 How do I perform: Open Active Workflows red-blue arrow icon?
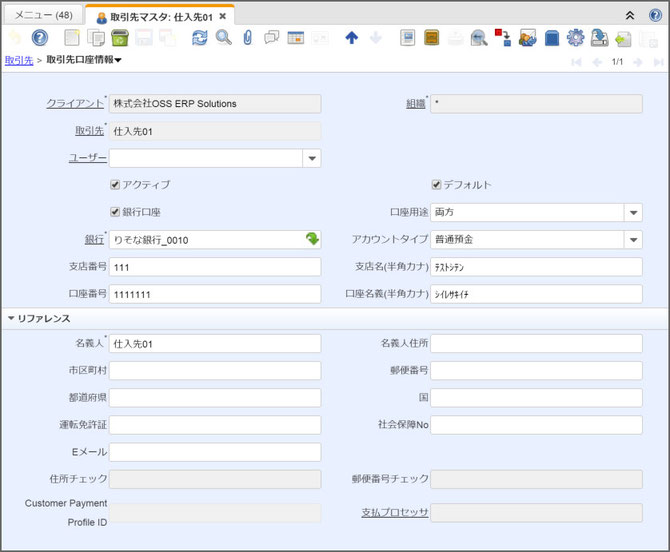(x=503, y=38)
